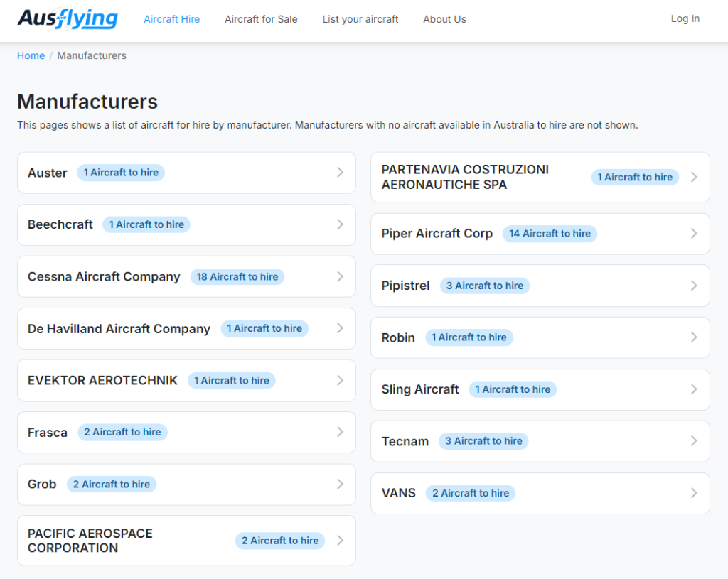Click Robin's 1 Aircraft to hire badge

click(469, 337)
